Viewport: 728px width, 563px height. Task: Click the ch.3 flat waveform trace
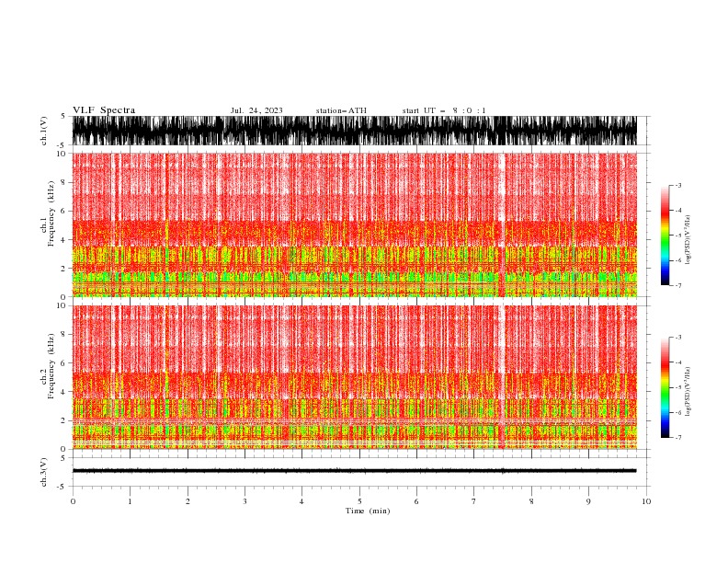click(355, 471)
